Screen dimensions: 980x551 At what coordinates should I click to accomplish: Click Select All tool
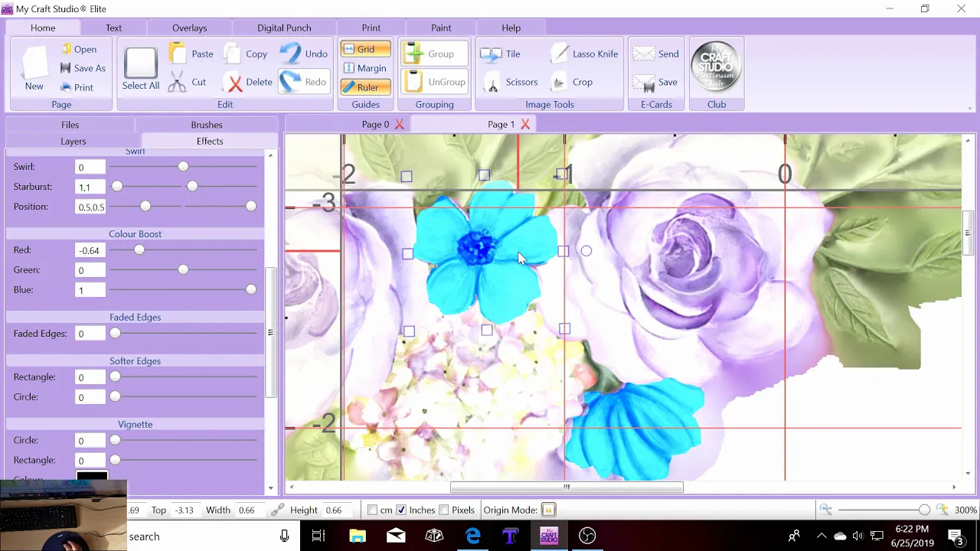141,69
